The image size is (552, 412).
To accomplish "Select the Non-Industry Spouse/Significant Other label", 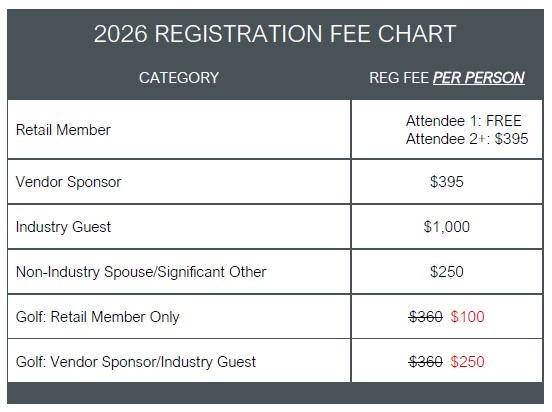I will pos(141,272).
